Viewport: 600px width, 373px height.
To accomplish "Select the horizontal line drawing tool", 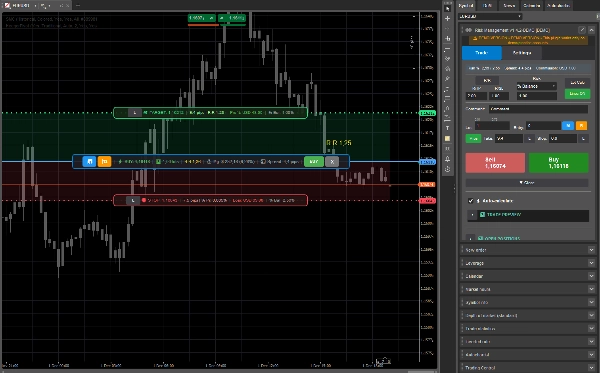I will [x=447, y=49].
